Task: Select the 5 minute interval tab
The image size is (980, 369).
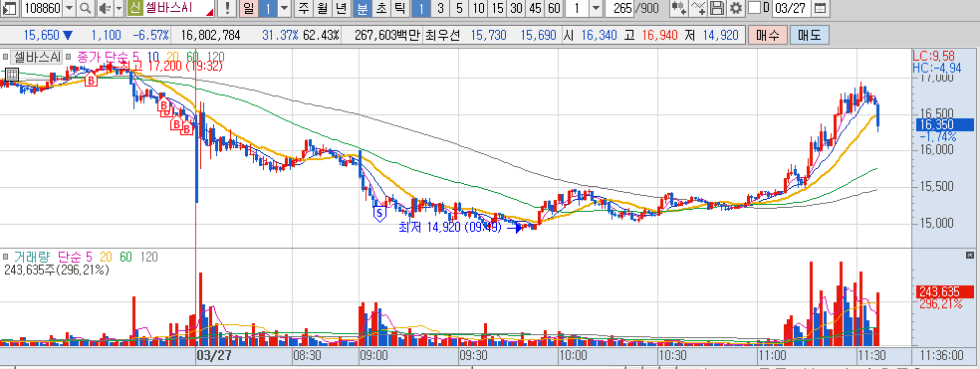Action: pyautogui.click(x=459, y=9)
